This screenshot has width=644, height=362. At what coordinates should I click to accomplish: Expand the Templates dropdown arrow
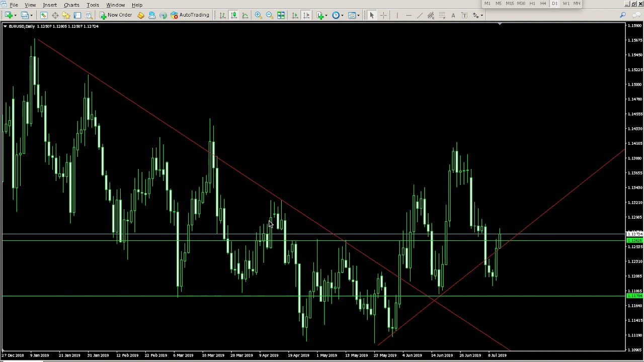pyautogui.click(x=358, y=15)
